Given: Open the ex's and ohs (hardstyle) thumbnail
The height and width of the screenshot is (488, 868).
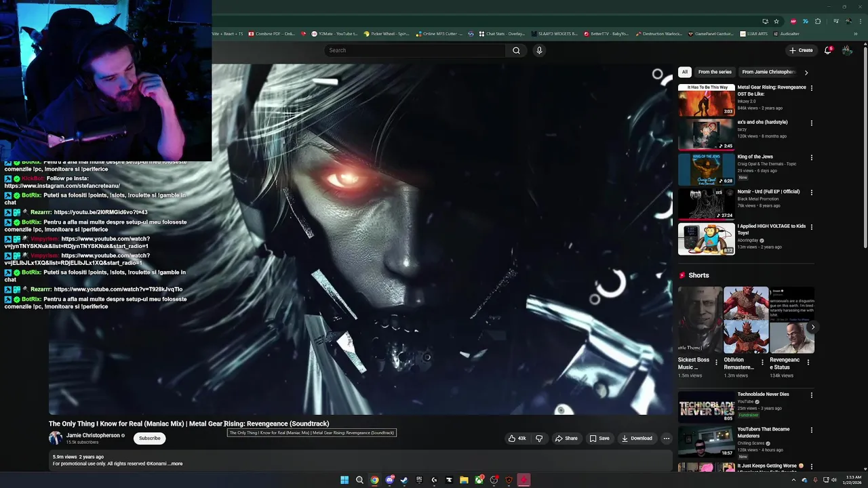Looking at the screenshot, I should [x=707, y=134].
